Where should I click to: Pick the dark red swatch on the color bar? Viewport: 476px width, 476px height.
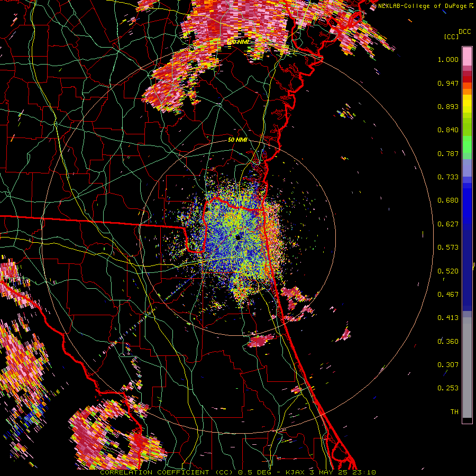point(467,79)
